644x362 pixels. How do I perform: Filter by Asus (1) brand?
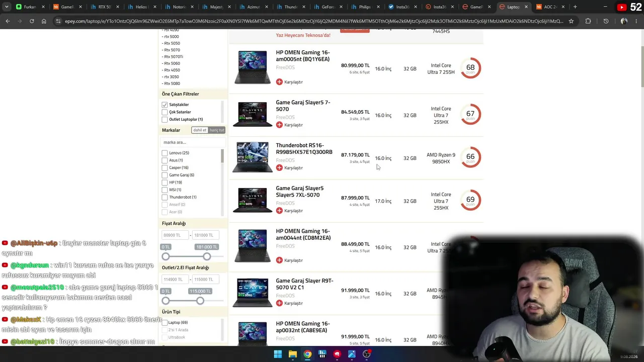165,160
